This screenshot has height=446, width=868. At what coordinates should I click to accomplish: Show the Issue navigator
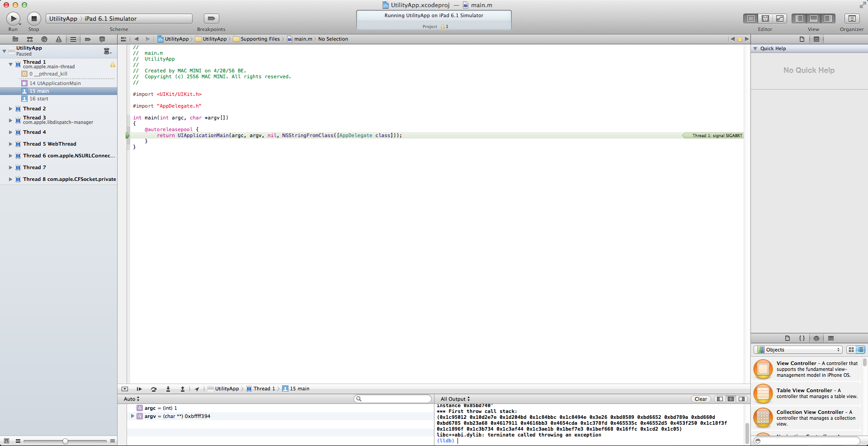[59, 39]
